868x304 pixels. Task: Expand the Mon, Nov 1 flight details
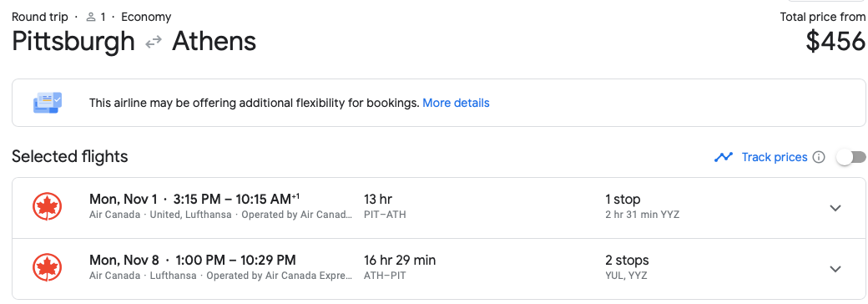835,208
